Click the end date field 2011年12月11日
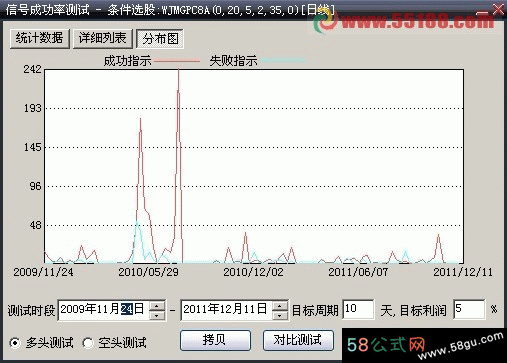The height and width of the screenshot is (363, 507). (x=227, y=310)
